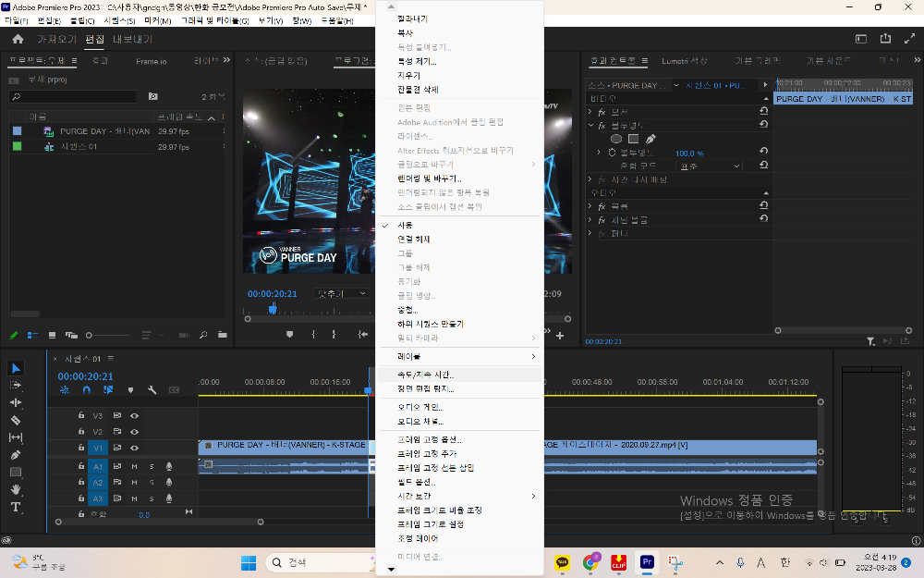Click the add marker icon in timeline
This screenshot has width=924, height=578.
point(130,390)
